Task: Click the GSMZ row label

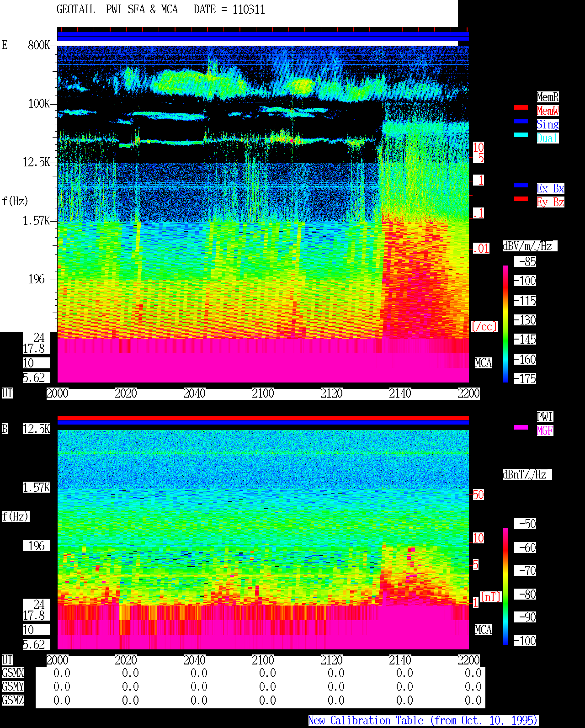Action: pyautogui.click(x=13, y=700)
